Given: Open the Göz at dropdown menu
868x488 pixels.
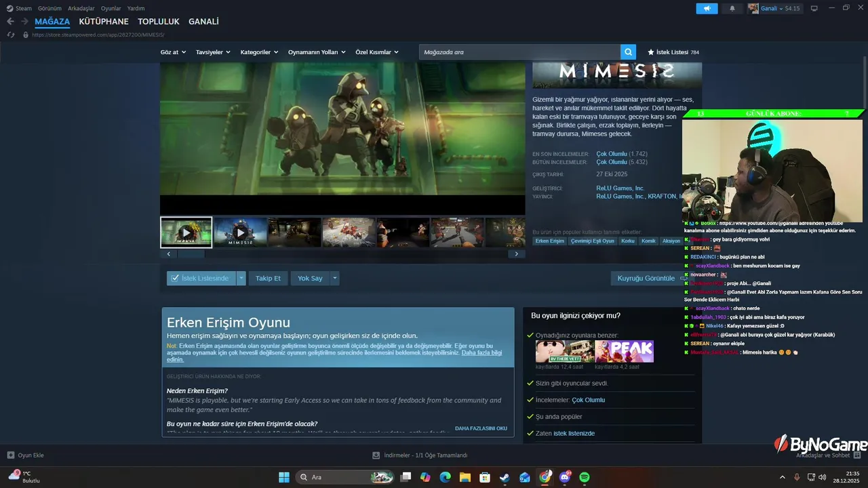Looking at the screenshot, I should pos(173,52).
